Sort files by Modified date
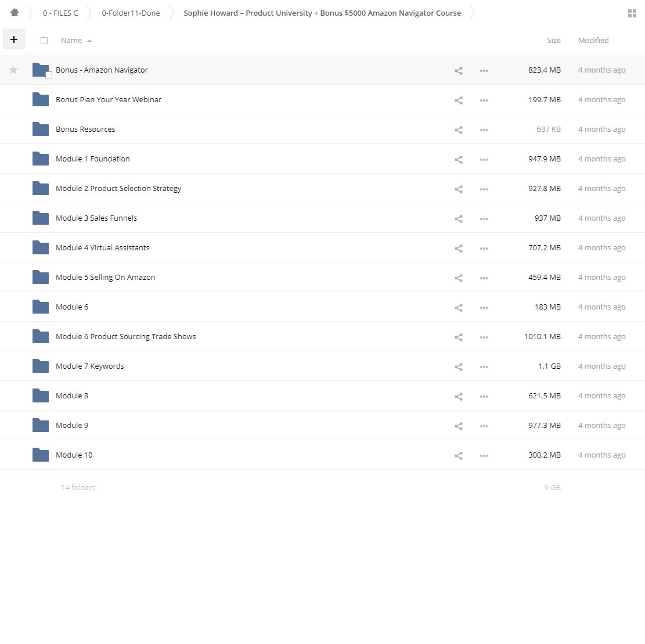The image size is (645, 644). [x=593, y=40]
